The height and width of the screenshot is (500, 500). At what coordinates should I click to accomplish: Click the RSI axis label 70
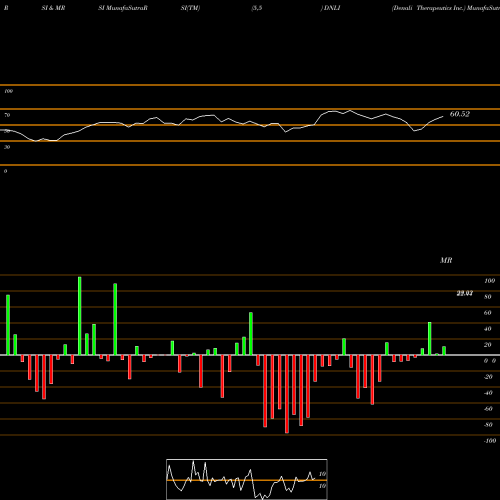(x=7, y=115)
